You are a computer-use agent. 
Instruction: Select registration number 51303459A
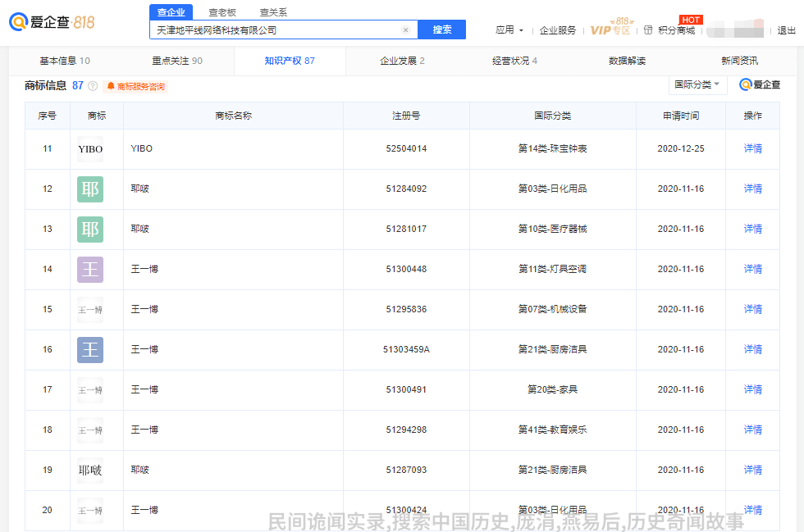[x=406, y=349]
